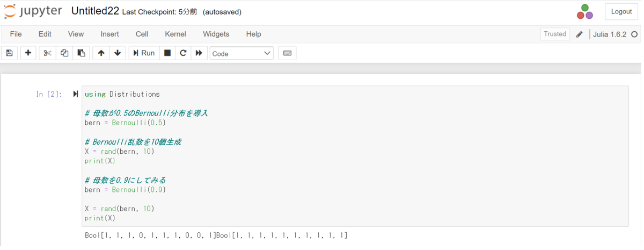Open the Insert menu

click(110, 34)
